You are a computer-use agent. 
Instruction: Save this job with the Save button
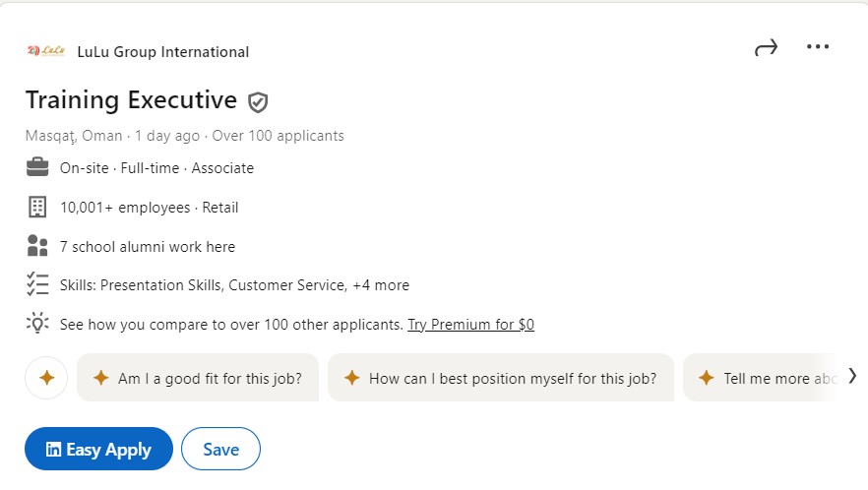point(220,449)
